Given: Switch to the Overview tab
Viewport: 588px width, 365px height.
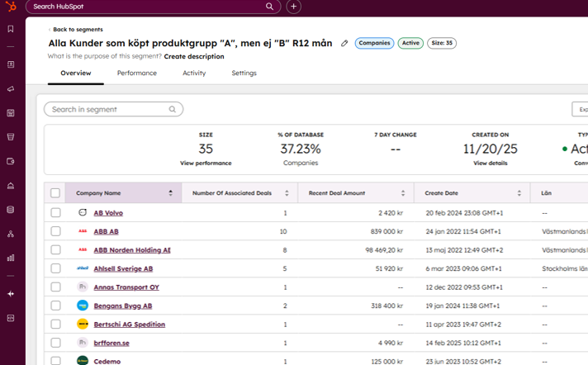Looking at the screenshot, I should [76, 73].
